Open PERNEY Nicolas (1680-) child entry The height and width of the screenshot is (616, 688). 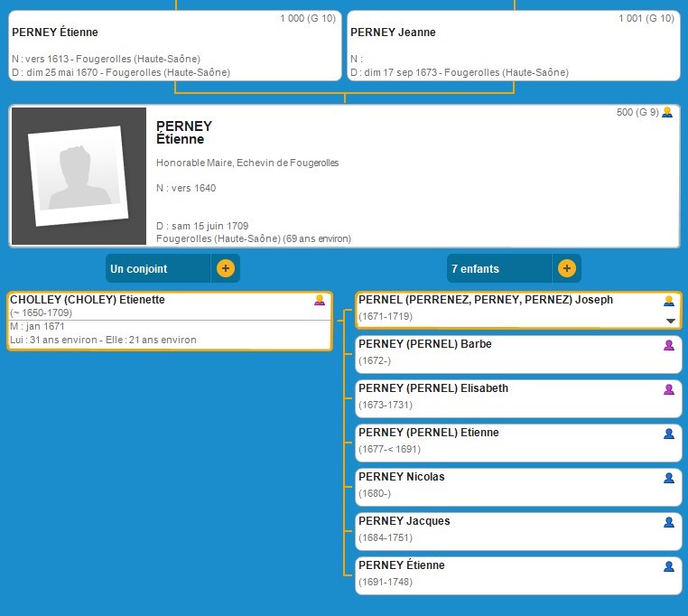coord(402,477)
